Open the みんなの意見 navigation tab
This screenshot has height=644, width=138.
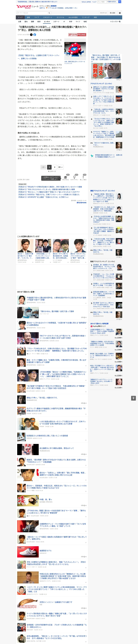(73, 17)
